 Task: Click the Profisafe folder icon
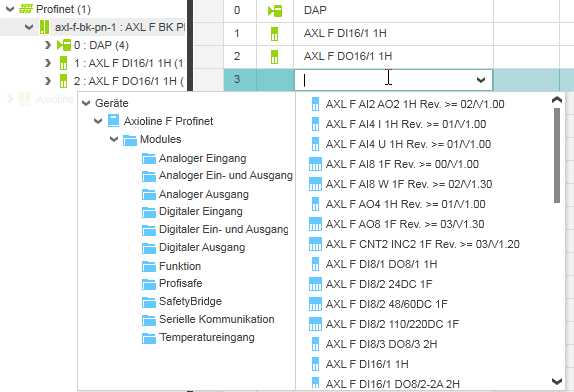(x=149, y=284)
